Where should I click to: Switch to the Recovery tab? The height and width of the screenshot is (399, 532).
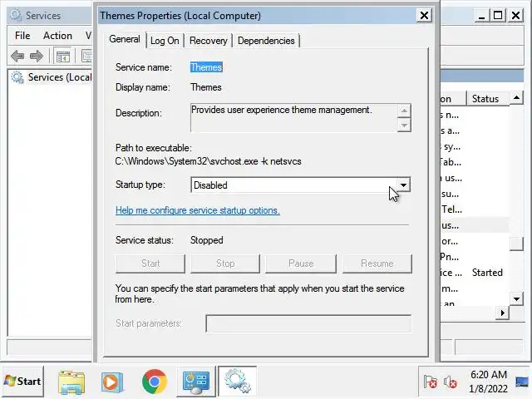click(x=209, y=41)
